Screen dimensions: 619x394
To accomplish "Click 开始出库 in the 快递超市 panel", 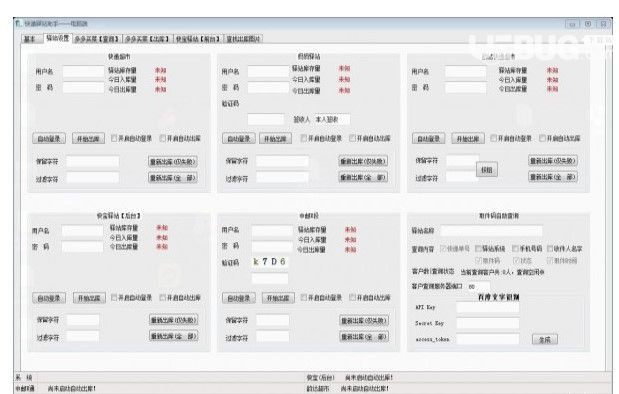I will [88, 139].
